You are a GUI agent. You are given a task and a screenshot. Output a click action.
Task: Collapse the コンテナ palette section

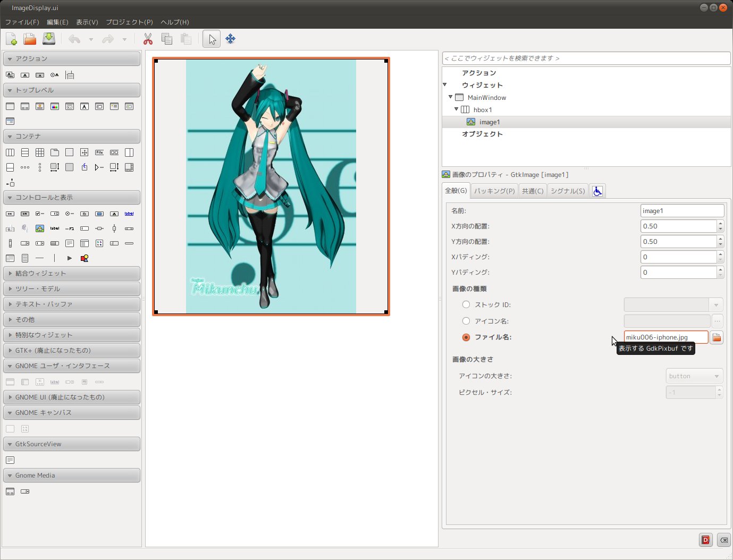(x=72, y=137)
